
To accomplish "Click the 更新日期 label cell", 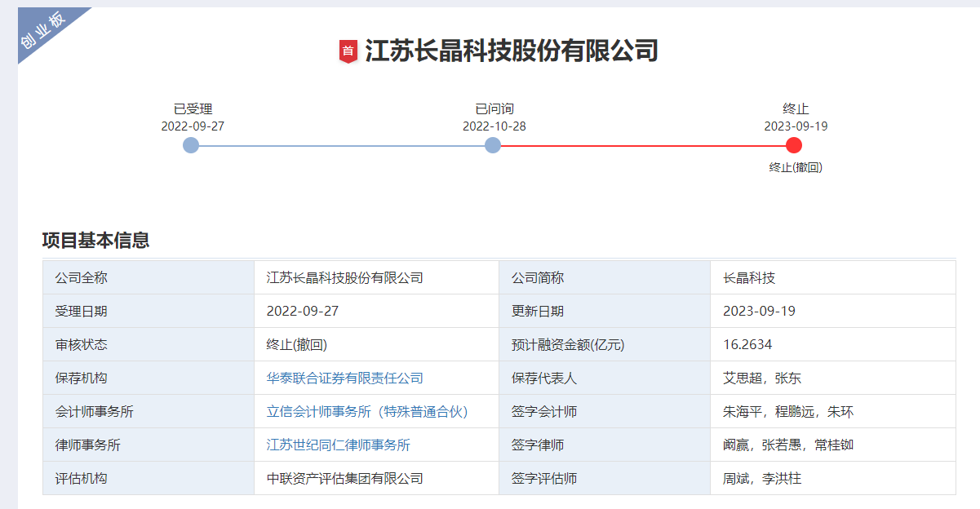I will pyautogui.click(x=605, y=311).
